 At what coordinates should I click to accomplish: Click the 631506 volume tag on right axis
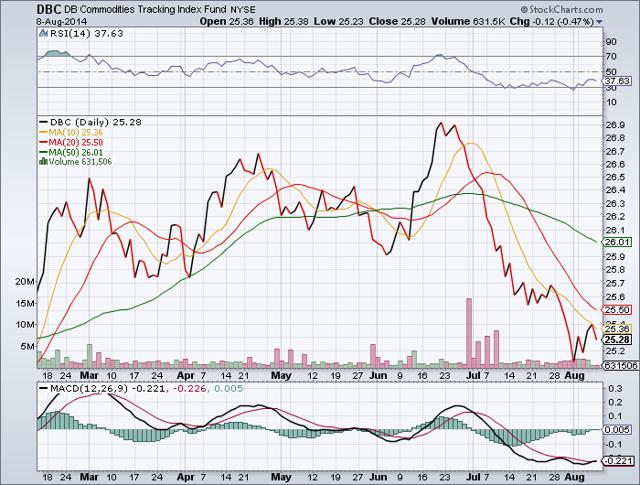coord(620,366)
